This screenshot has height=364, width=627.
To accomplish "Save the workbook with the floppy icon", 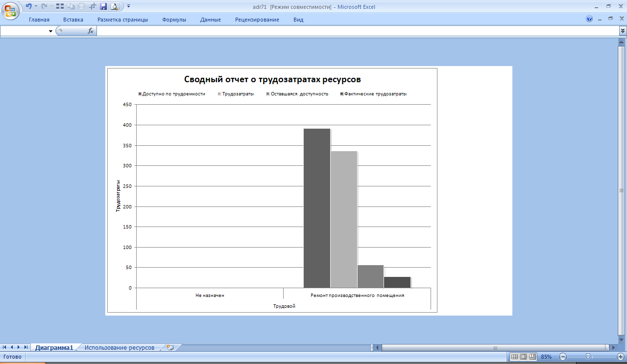I will (x=103, y=6).
